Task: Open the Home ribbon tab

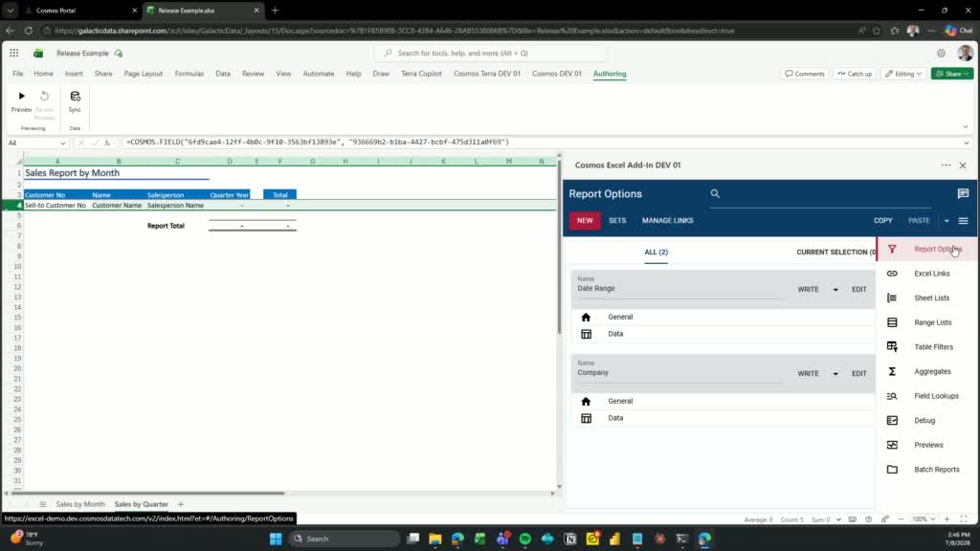Action: tap(43, 74)
